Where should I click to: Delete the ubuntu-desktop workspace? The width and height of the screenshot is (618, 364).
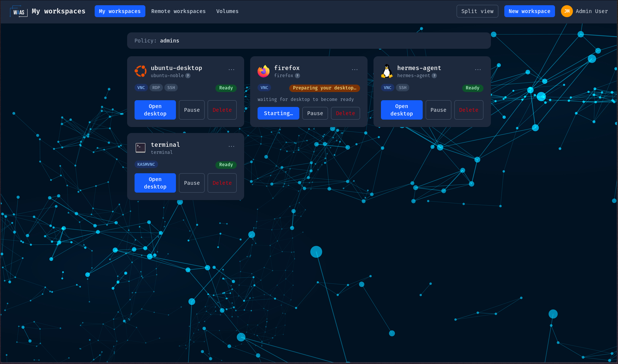(222, 110)
